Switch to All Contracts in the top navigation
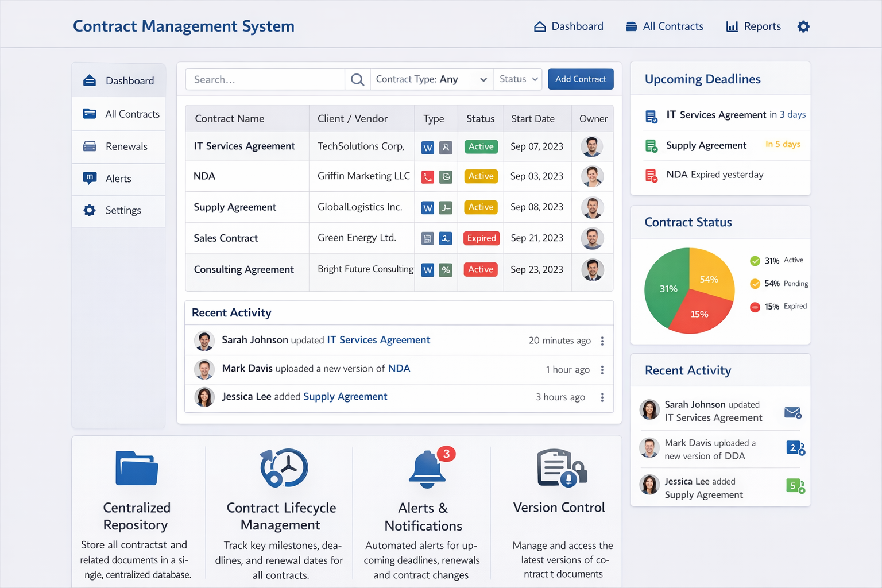Viewport: 882px width, 588px height. (664, 26)
